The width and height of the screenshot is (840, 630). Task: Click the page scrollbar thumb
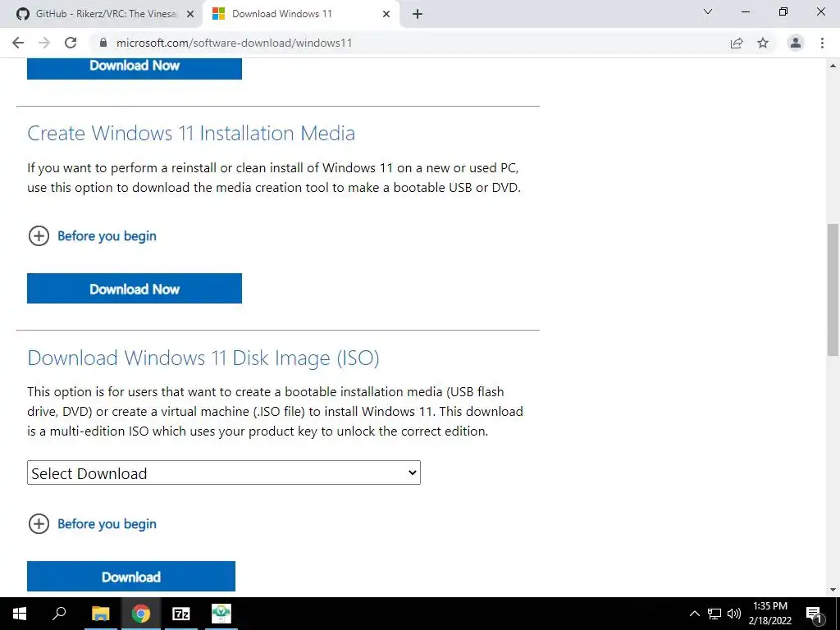click(833, 290)
